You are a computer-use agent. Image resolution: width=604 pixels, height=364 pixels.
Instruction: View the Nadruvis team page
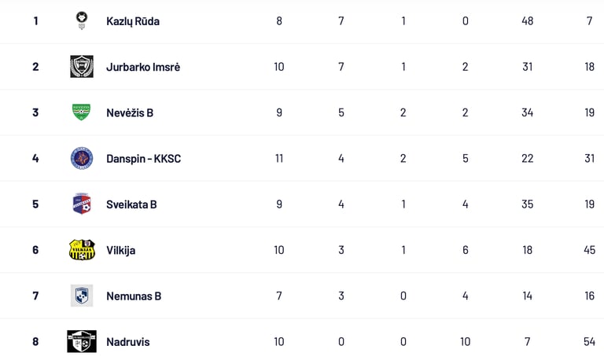pos(127,342)
